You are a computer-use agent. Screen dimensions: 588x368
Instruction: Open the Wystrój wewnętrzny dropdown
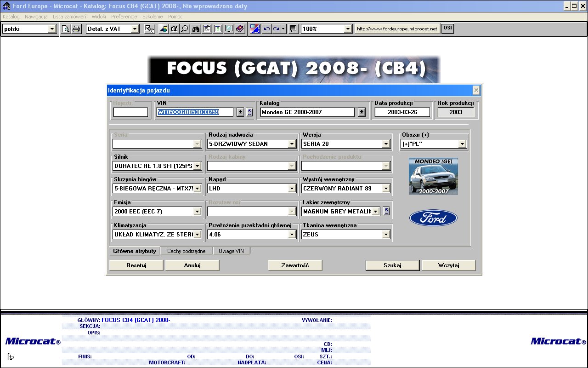386,189
